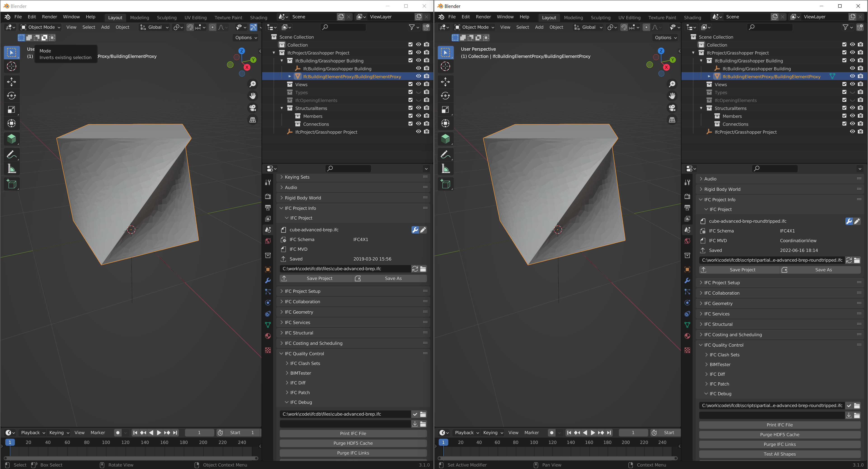The width and height of the screenshot is (868, 469).
Task: Hide IfcProject/Grasshopper Project object in right outliner
Action: click(852, 131)
